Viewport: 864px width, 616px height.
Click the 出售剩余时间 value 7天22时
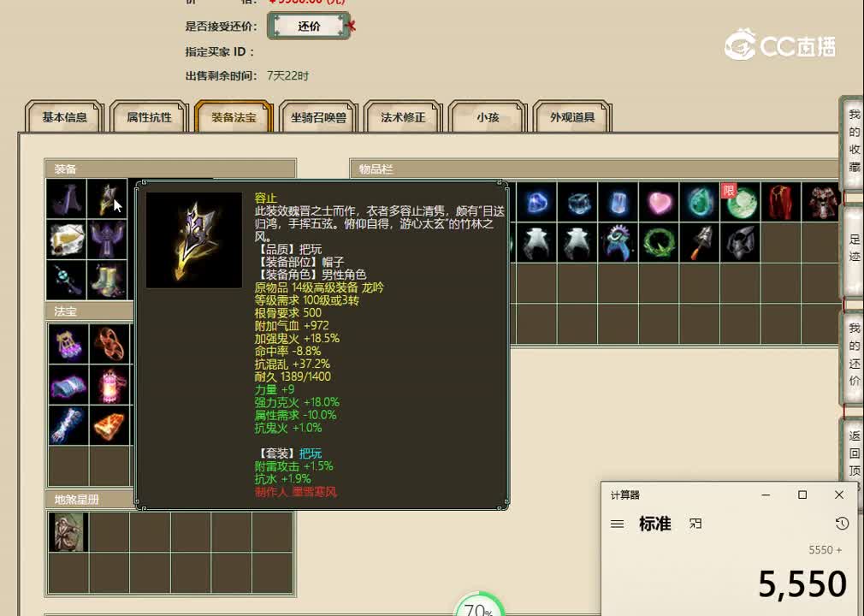click(x=287, y=75)
